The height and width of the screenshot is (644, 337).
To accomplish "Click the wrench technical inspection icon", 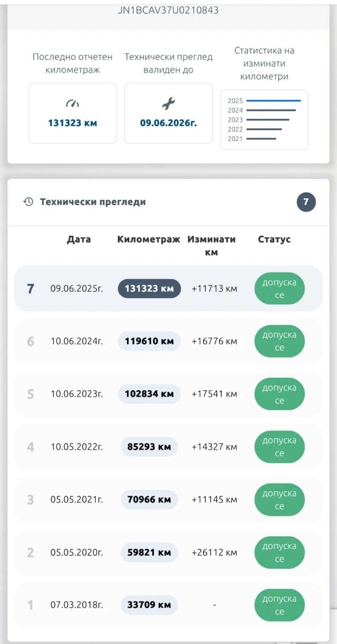I will coord(168,103).
